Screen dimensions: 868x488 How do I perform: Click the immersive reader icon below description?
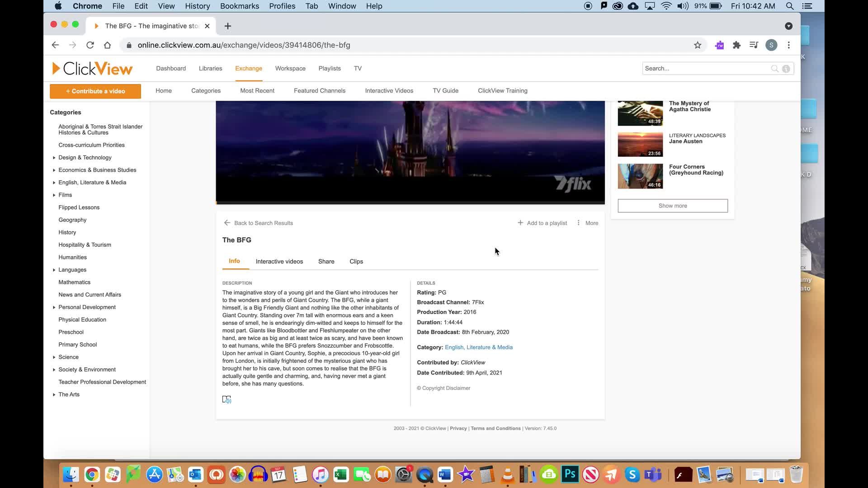point(226,399)
